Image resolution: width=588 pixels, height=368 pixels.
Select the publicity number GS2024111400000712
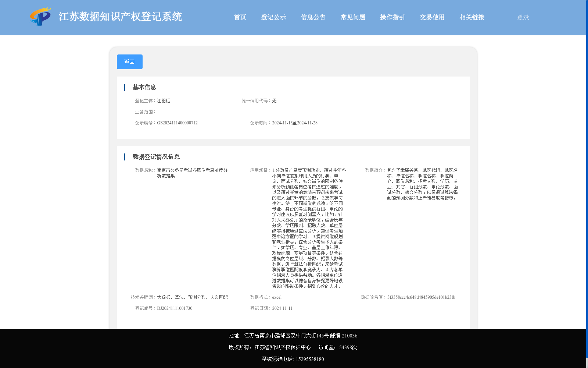[178, 123]
